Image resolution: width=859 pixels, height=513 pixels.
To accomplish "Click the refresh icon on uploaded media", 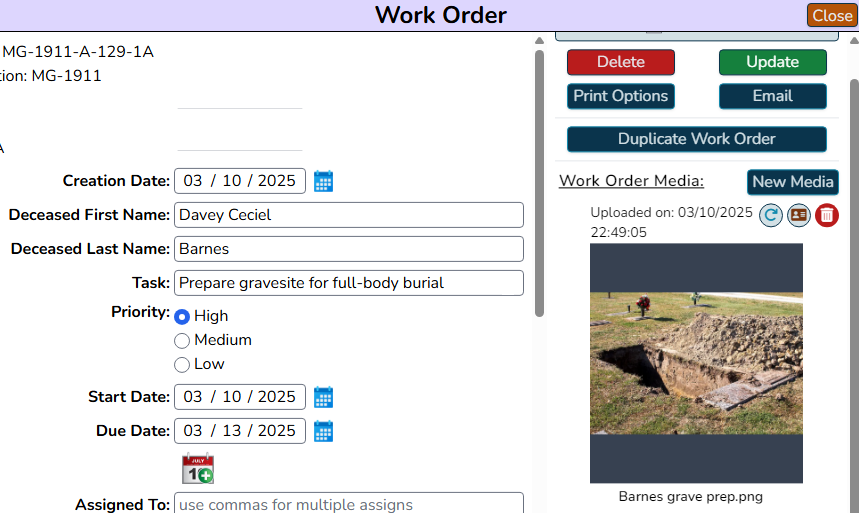I will 771,215.
